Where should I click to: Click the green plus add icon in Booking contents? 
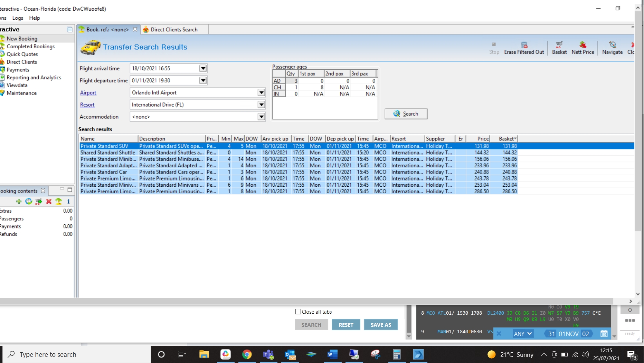(x=19, y=201)
